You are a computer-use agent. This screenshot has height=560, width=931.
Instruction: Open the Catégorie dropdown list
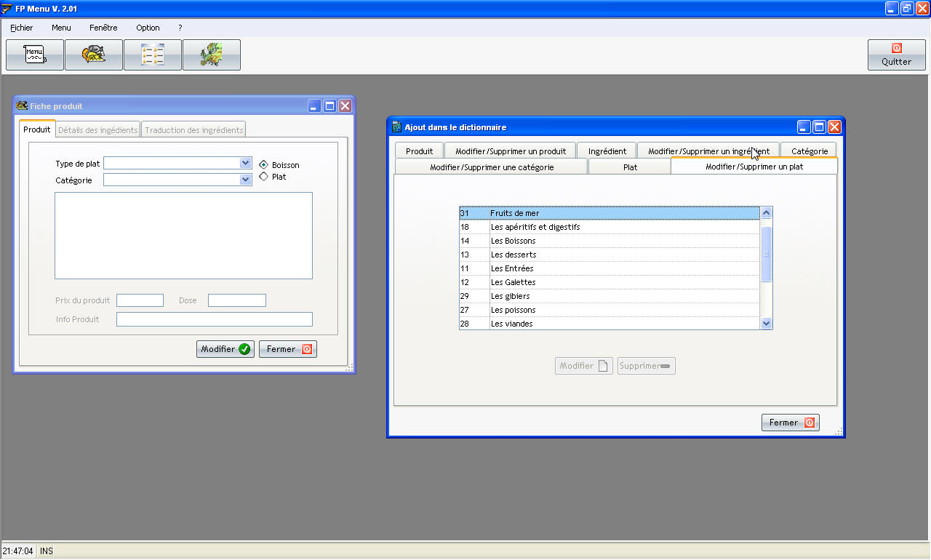coord(245,180)
